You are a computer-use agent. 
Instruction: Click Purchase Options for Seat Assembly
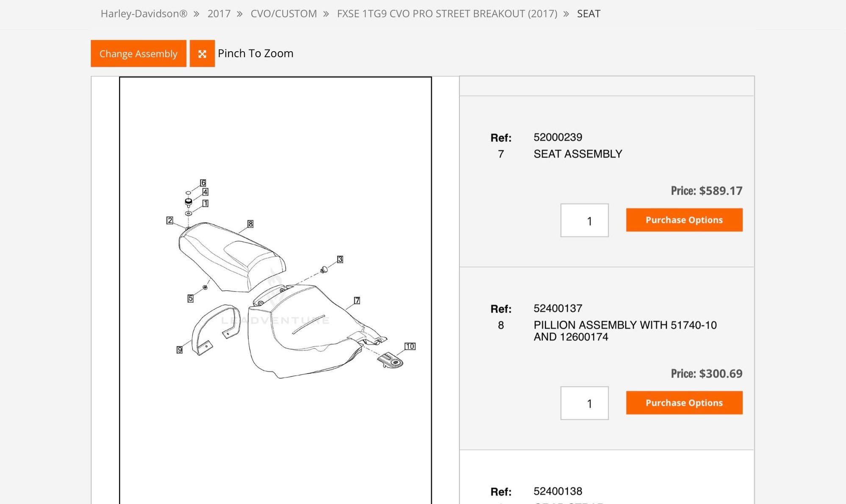pos(684,220)
